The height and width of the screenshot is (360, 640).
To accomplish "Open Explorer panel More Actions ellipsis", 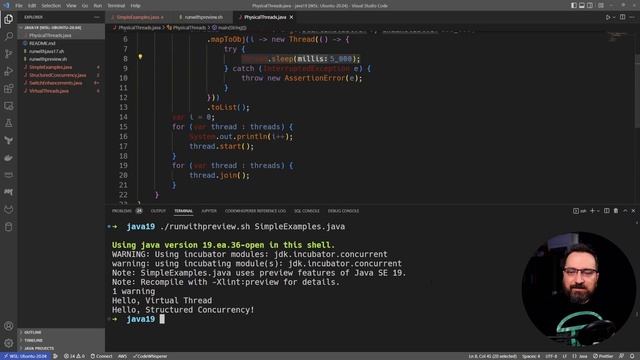I will point(97,17).
